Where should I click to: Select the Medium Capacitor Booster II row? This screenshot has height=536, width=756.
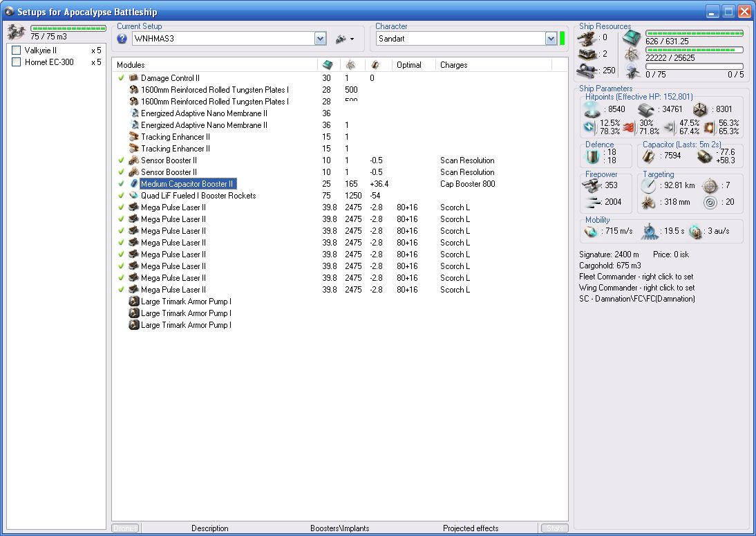(339, 184)
